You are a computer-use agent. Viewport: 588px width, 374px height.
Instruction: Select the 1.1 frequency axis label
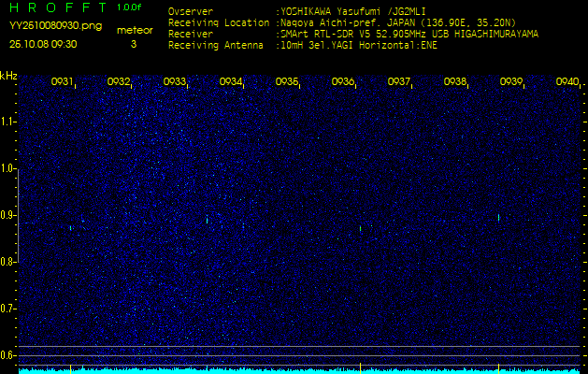pos(8,122)
